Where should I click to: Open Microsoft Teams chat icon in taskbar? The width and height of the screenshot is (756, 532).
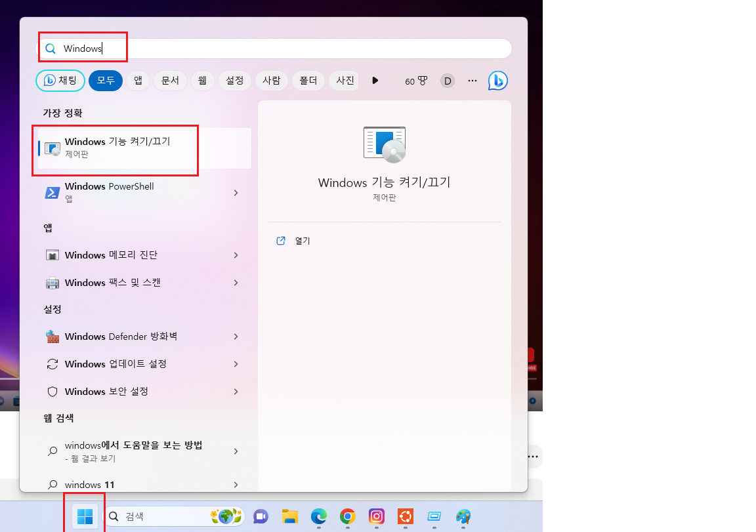point(261,516)
